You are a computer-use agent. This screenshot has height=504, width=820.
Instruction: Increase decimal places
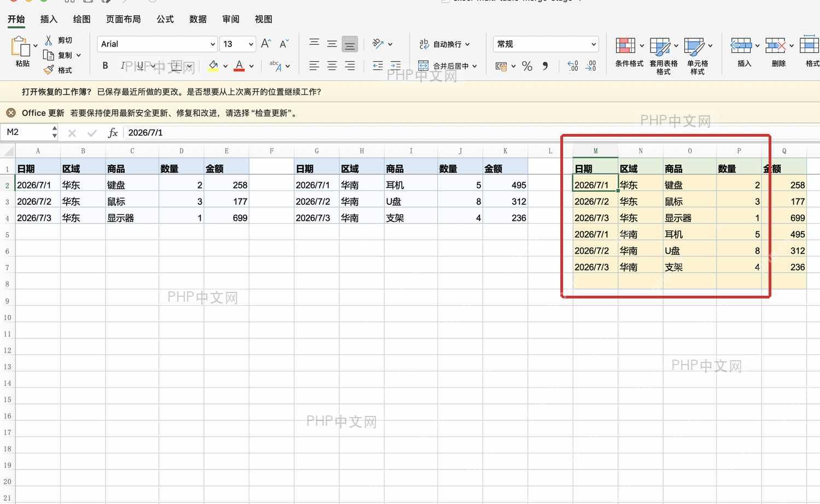point(573,66)
